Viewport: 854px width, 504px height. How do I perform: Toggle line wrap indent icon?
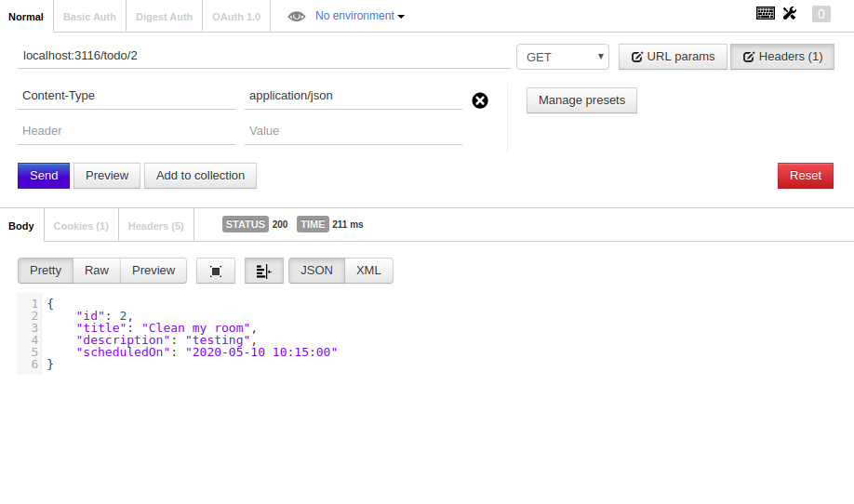264,271
